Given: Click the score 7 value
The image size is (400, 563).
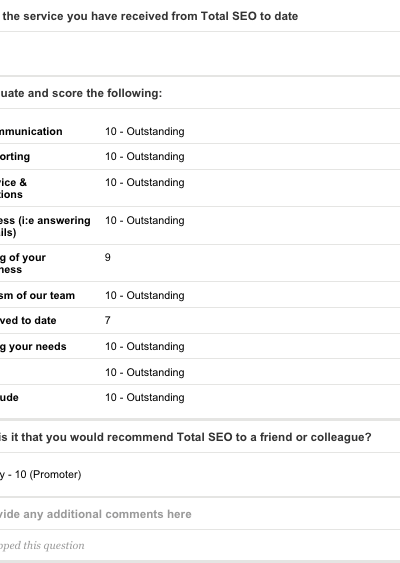Looking at the screenshot, I should [x=108, y=320].
